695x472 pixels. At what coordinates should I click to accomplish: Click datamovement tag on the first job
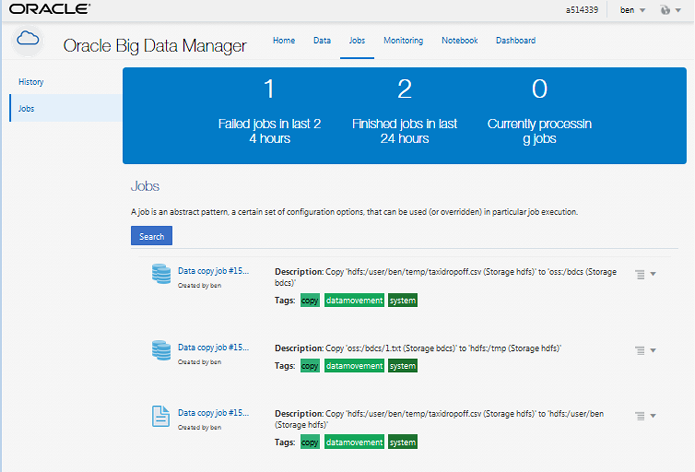point(354,300)
